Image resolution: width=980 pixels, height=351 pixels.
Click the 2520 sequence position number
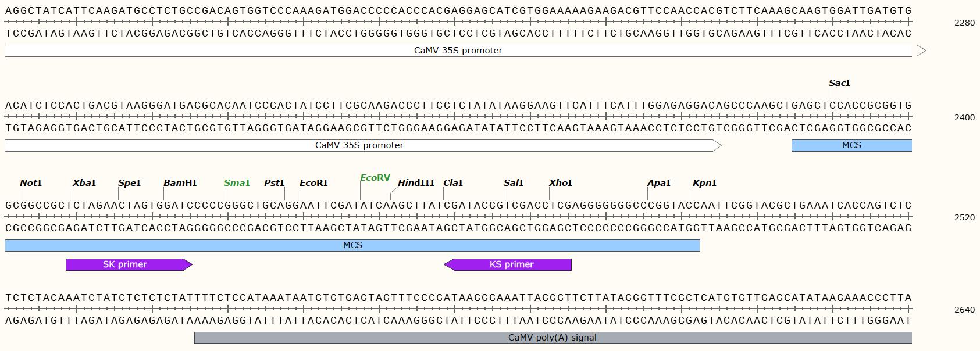pyautogui.click(x=964, y=217)
